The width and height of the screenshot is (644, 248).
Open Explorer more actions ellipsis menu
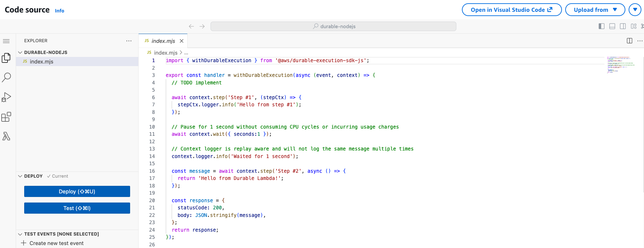[x=129, y=41]
